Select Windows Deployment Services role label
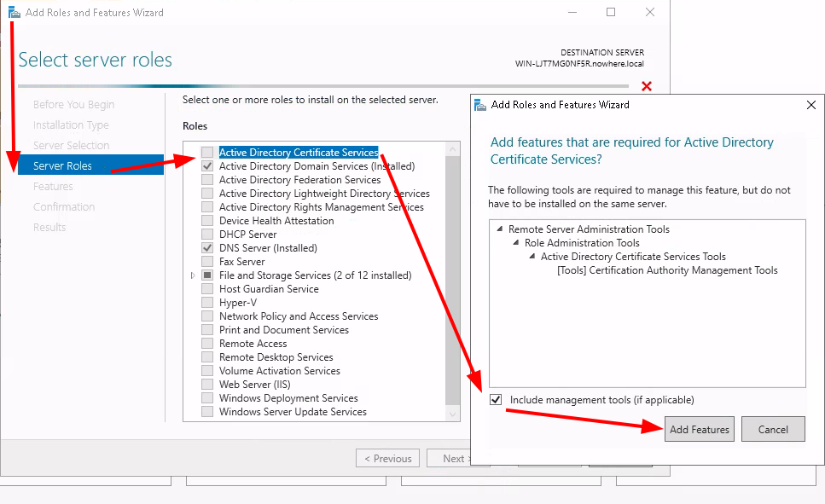This screenshot has width=825, height=504. tap(289, 399)
